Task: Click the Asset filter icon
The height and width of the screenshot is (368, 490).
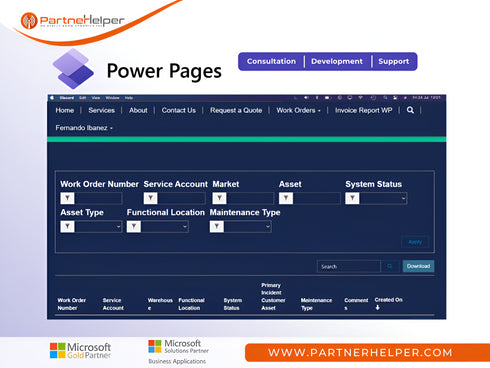Action: click(x=286, y=198)
